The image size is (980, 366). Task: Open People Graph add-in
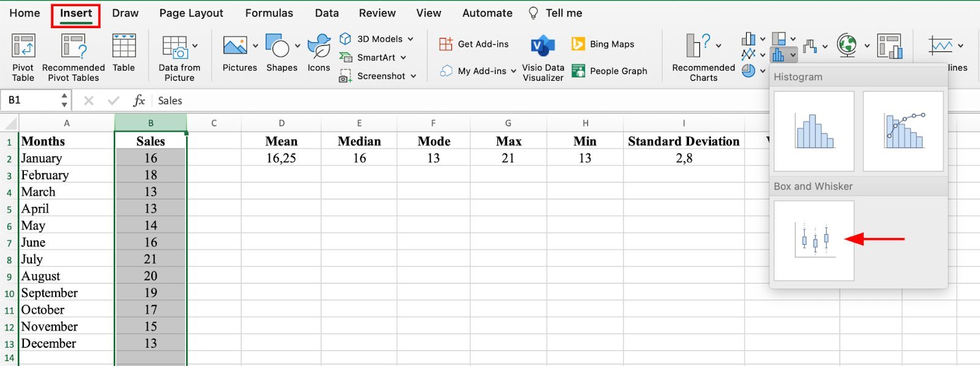[609, 71]
